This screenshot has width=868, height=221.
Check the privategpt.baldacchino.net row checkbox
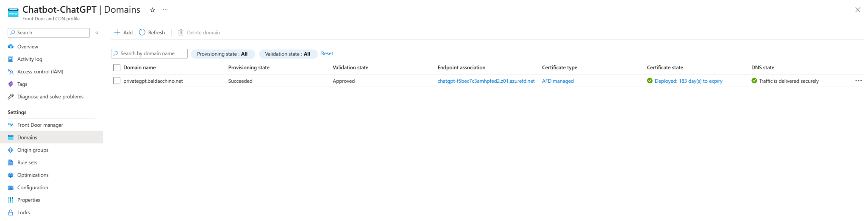click(117, 81)
